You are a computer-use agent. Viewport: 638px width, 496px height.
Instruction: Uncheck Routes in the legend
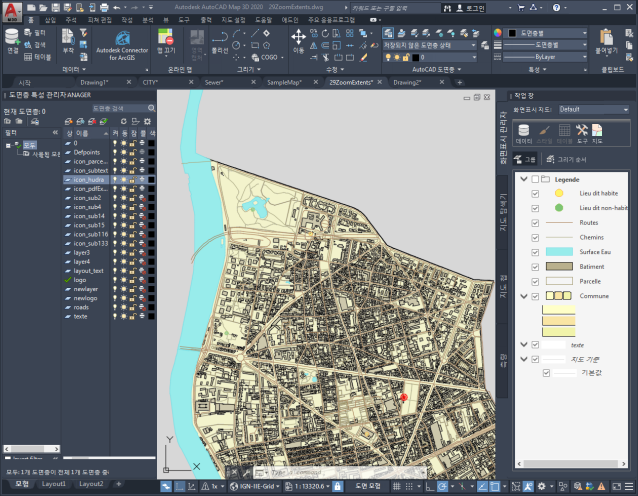point(536,222)
